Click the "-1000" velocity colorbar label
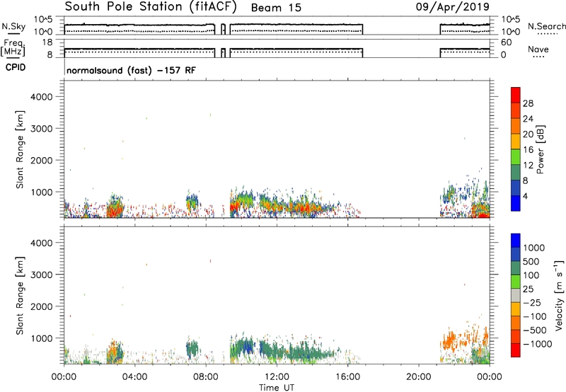The width and height of the screenshot is (566, 392). (537, 344)
